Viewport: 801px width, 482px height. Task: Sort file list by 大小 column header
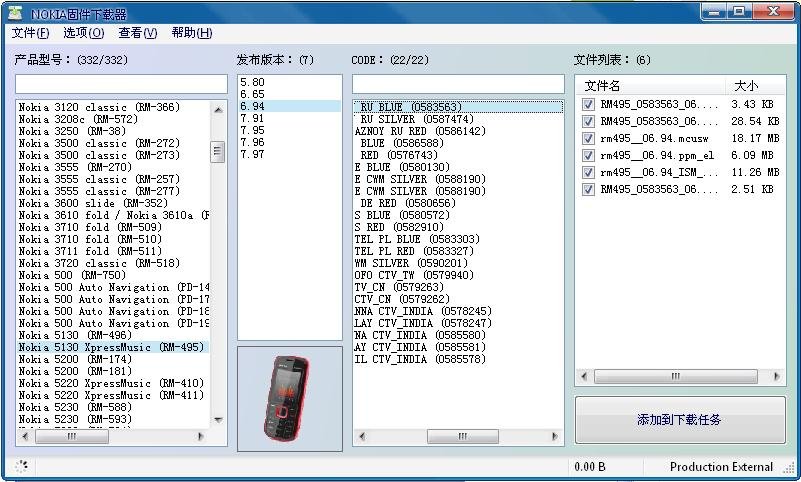tap(755, 86)
